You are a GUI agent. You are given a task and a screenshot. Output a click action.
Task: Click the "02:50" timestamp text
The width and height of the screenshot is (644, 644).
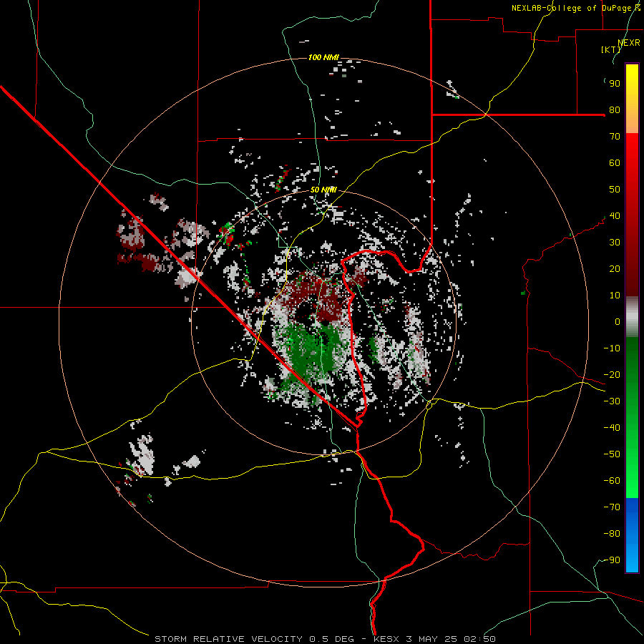(x=479, y=639)
